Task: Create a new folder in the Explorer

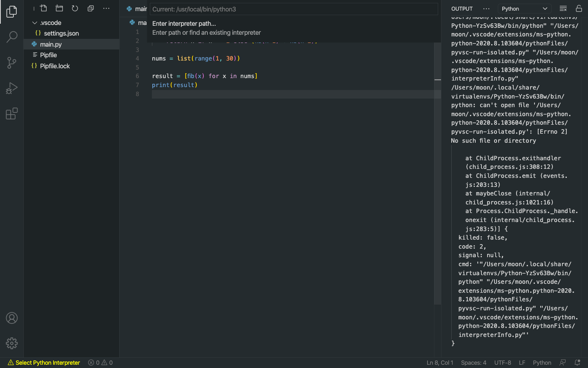Action: (59, 8)
